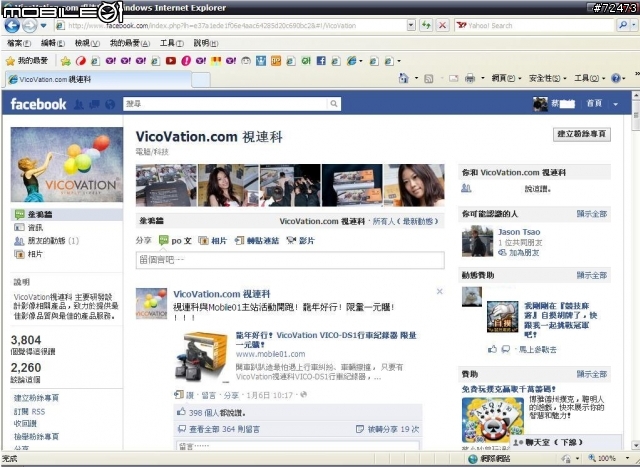Open the 我的最愛 Favorites menu
The image size is (640, 467).
[x=130, y=43]
